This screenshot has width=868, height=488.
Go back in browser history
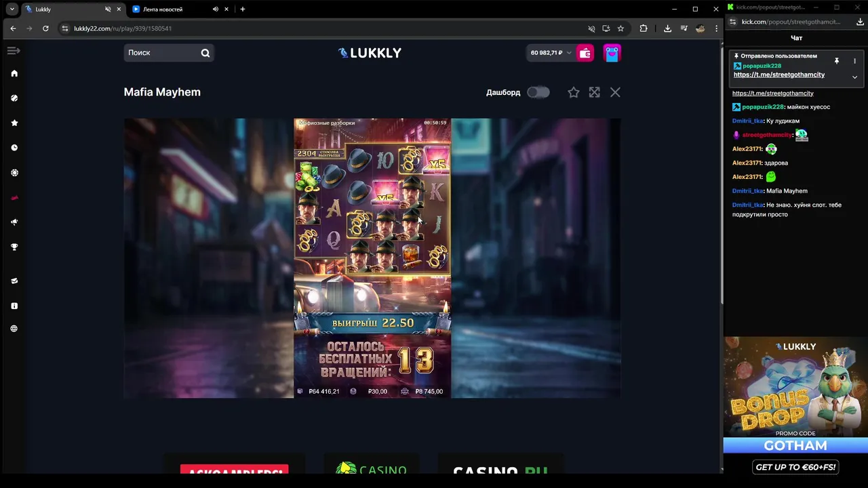coord(13,28)
